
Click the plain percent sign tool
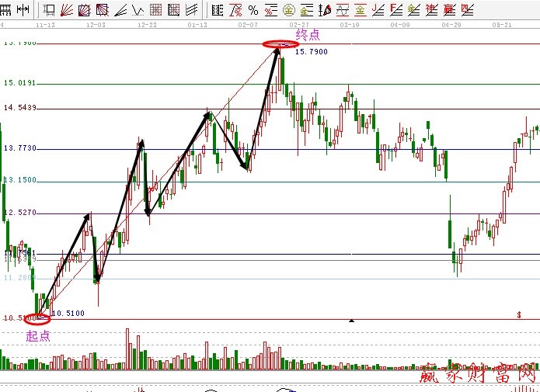(x=253, y=10)
